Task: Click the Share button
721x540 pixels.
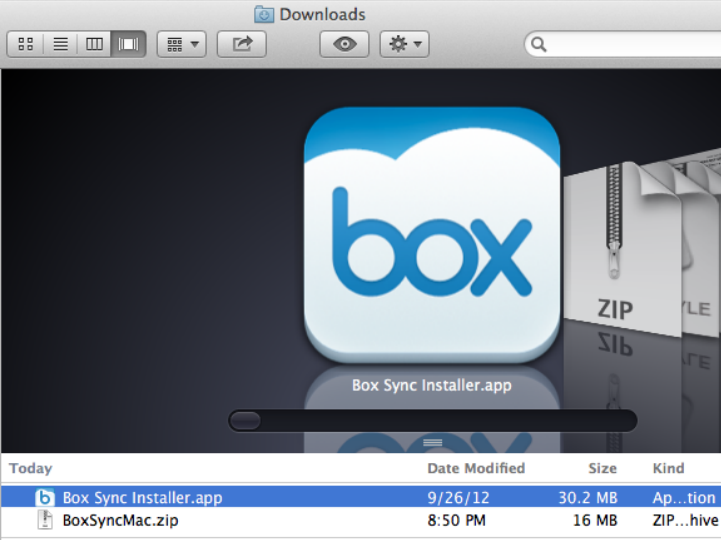Action: click(242, 44)
